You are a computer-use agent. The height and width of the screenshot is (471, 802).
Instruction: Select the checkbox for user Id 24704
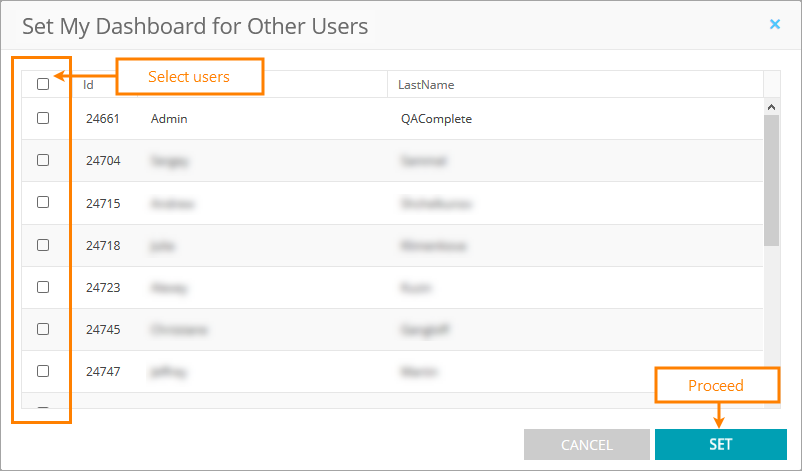pos(43,160)
